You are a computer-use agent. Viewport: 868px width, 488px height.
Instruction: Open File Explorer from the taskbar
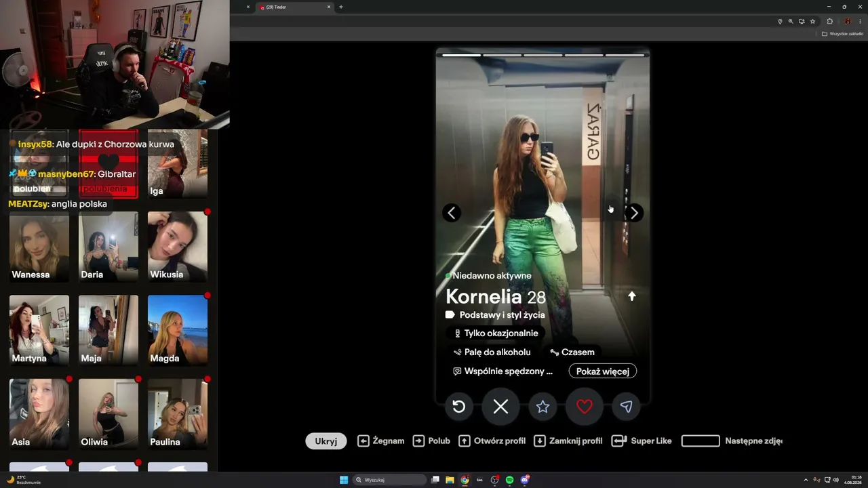click(x=450, y=480)
